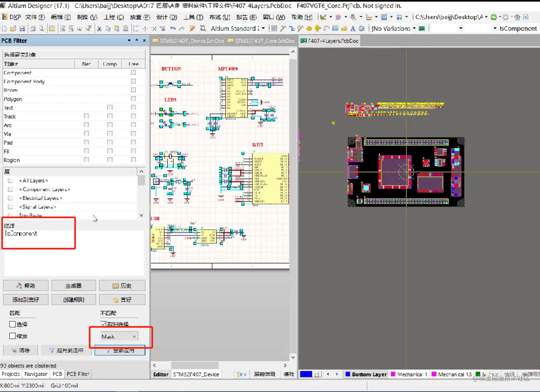The height and width of the screenshot is (392, 540).
Task: Click the Redo arrow icon
Action: click(x=182, y=29)
